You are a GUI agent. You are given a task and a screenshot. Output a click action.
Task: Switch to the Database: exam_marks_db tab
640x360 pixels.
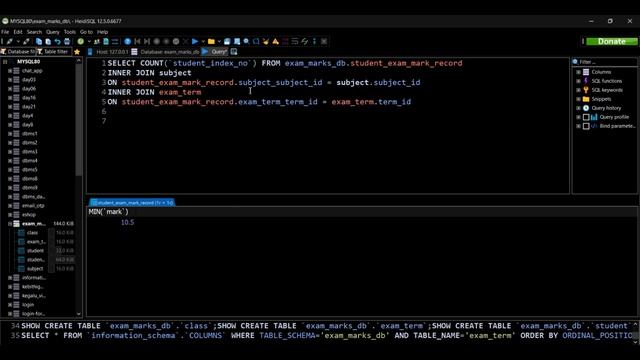tap(165, 52)
